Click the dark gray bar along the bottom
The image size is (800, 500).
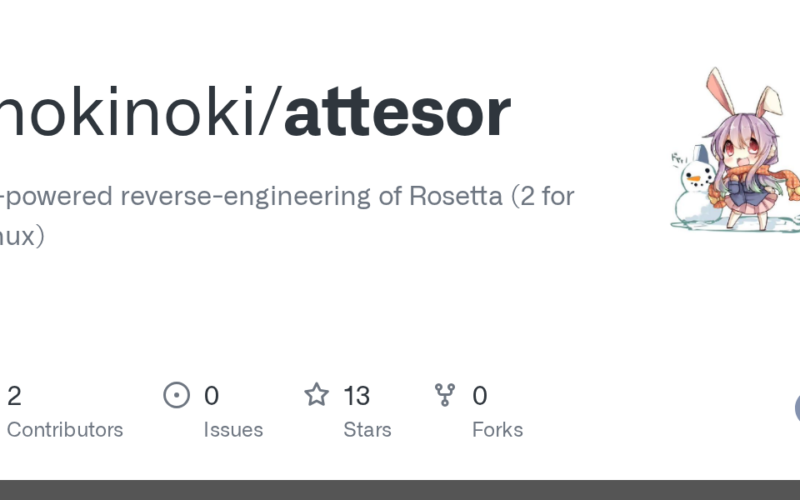tap(400, 490)
